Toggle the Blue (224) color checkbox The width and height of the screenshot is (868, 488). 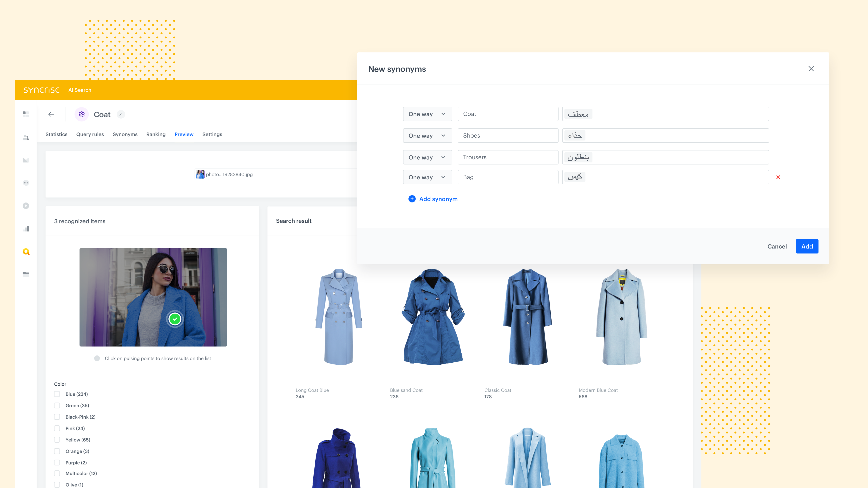(57, 394)
